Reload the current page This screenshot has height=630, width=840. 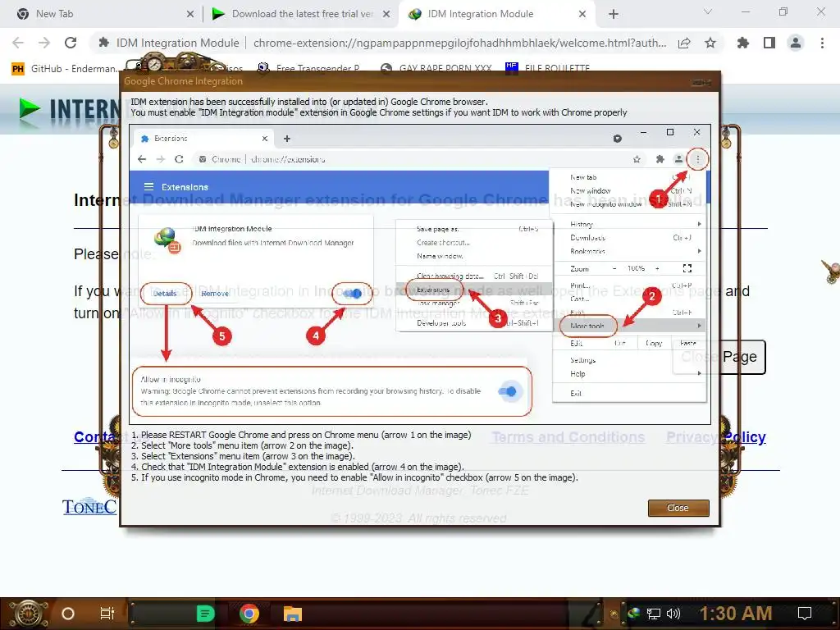(71, 43)
